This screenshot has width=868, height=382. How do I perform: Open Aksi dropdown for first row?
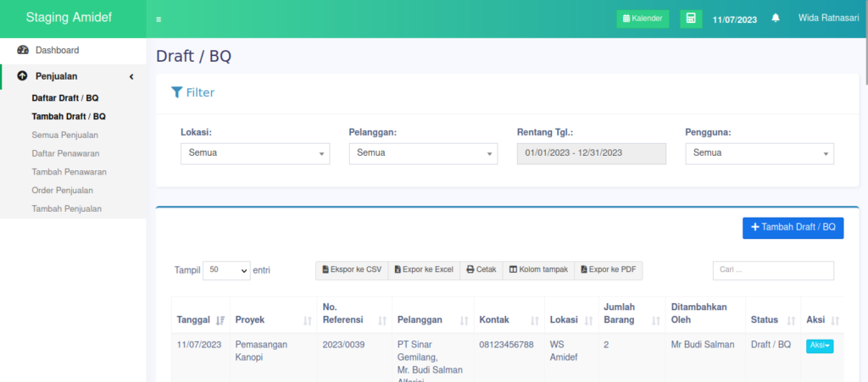[819, 346]
